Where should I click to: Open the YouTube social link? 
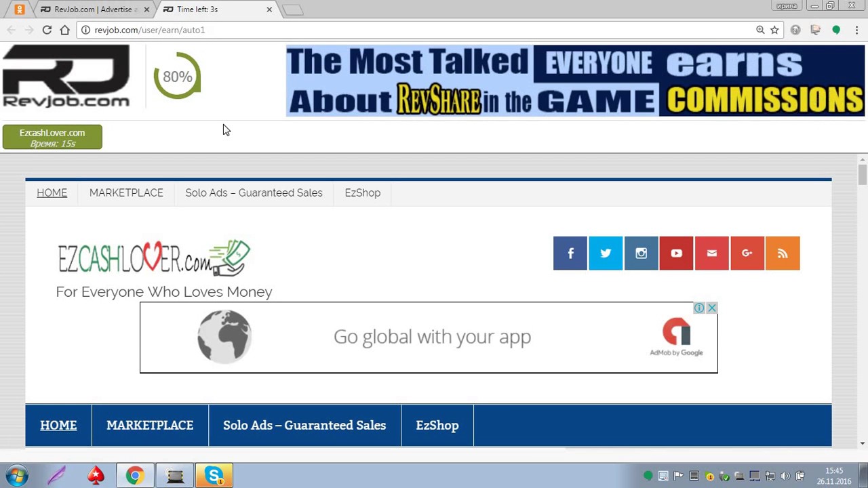(x=676, y=253)
